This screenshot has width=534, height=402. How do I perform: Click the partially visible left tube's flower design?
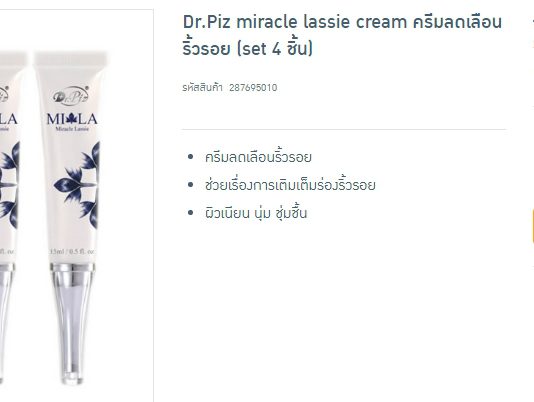tap(9, 185)
